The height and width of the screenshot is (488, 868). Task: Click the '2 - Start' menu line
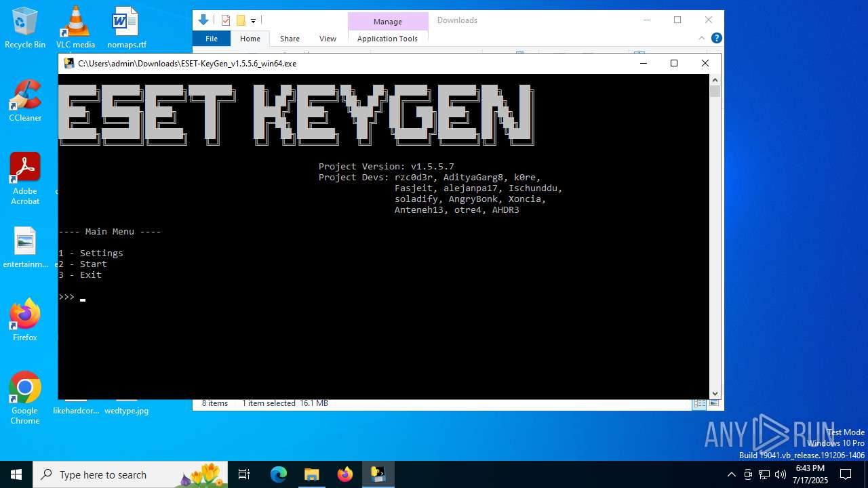pyautogui.click(x=83, y=264)
